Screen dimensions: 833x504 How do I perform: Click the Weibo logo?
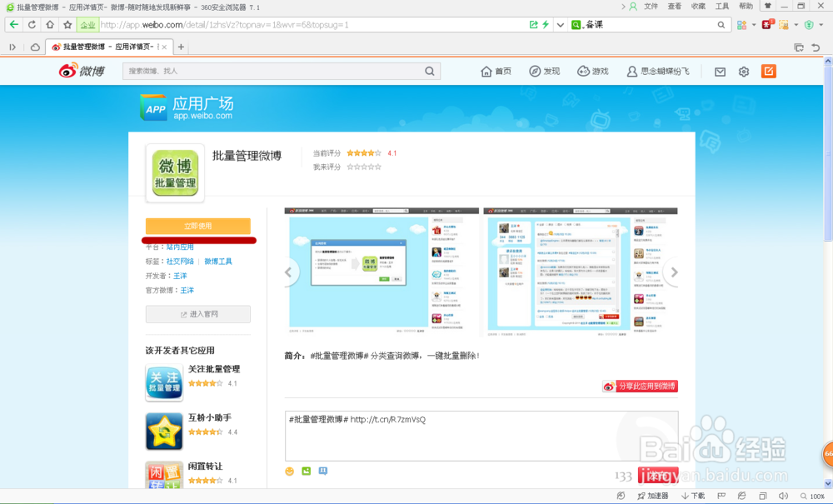point(82,71)
